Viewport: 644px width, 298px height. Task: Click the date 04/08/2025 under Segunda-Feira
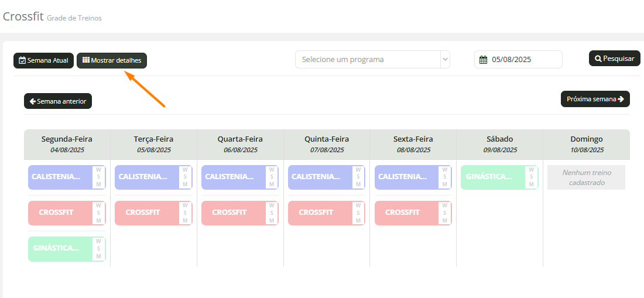click(67, 150)
